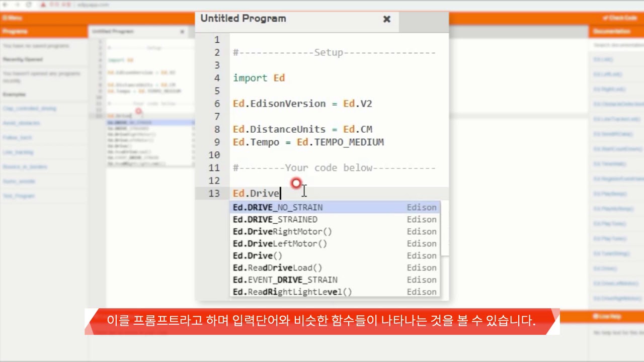This screenshot has height=362, width=644.
Task: Click the '#---Setup---' comment line
Action: (334, 52)
